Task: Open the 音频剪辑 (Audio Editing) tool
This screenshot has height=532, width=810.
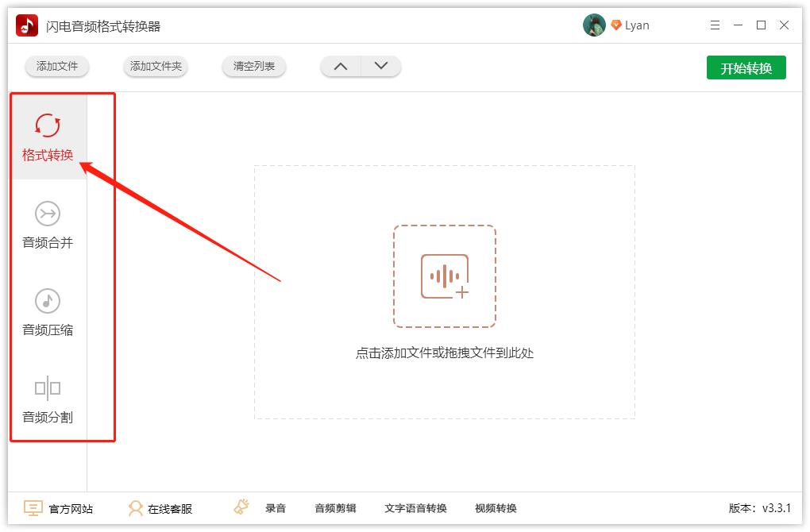Action: pos(335,507)
